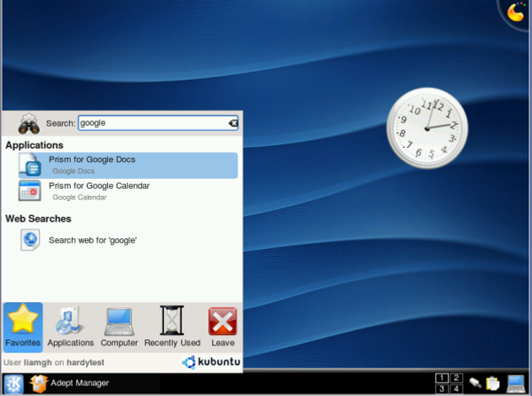The width and height of the screenshot is (532, 396).
Task: Switch to virtual desktop 3
Action: tap(442, 389)
